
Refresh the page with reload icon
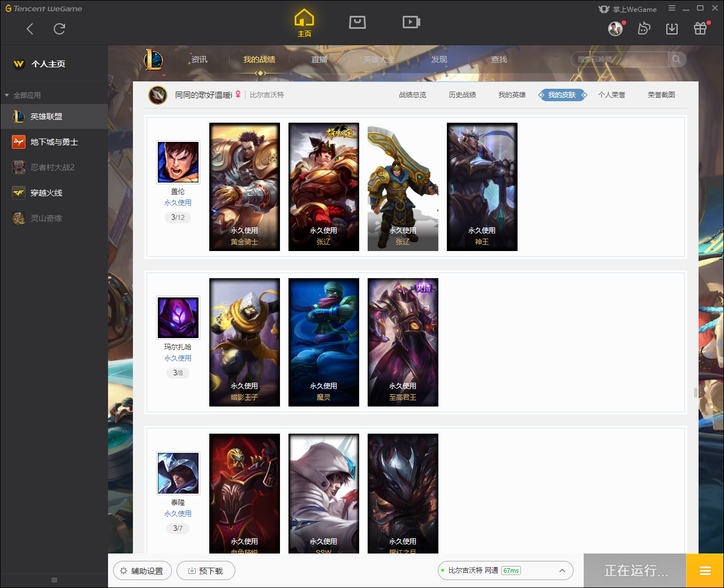[59, 29]
